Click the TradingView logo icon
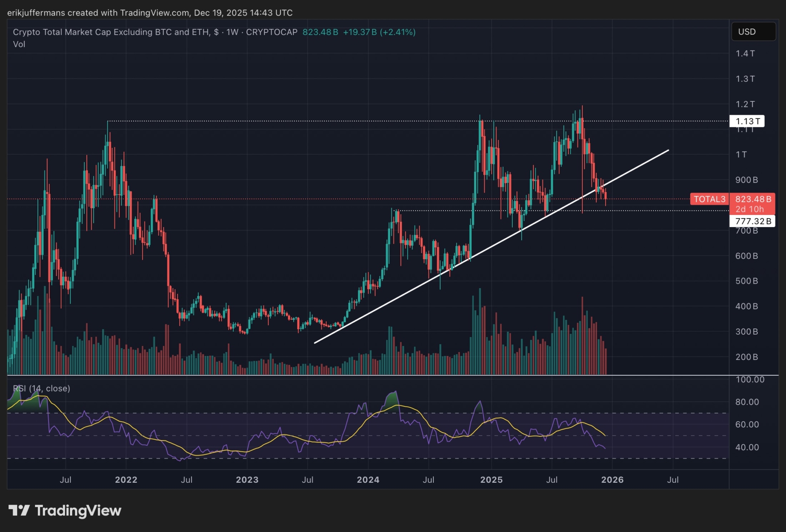Screen dimensions: 786x532 (19, 510)
